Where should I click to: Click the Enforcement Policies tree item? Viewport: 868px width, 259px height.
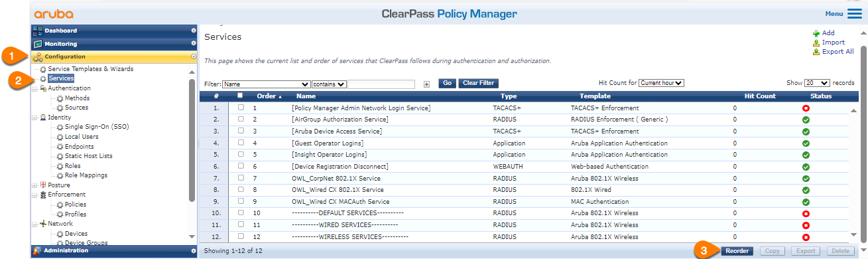point(76,205)
